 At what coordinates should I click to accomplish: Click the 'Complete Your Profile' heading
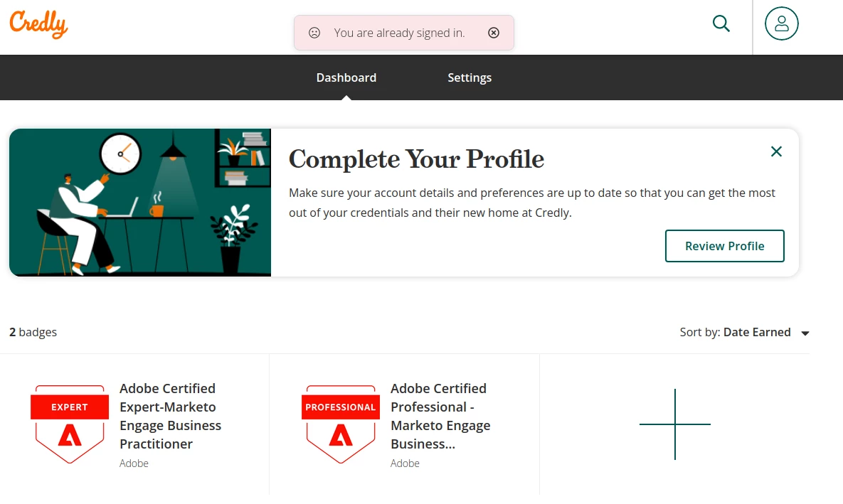tap(416, 159)
